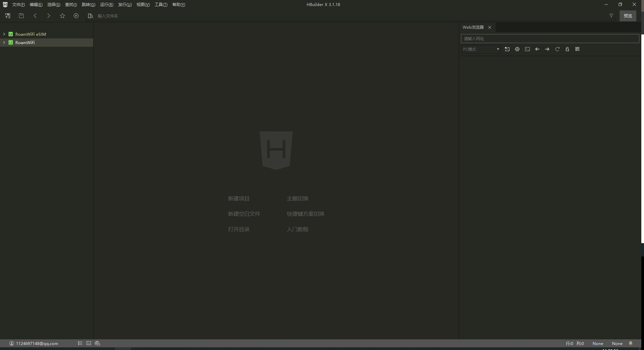Open the 运行(R) menu
This screenshot has height=350, width=644.
(x=107, y=5)
